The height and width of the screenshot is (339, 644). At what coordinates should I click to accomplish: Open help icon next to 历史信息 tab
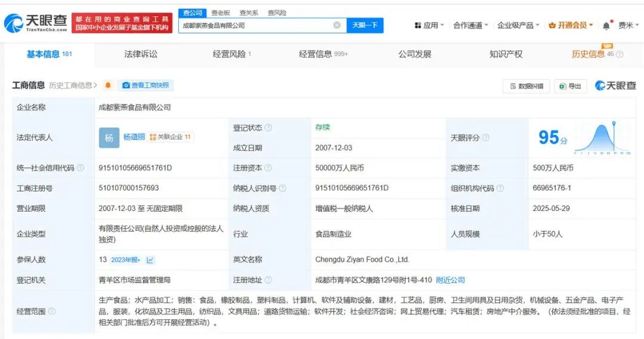click(x=620, y=54)
